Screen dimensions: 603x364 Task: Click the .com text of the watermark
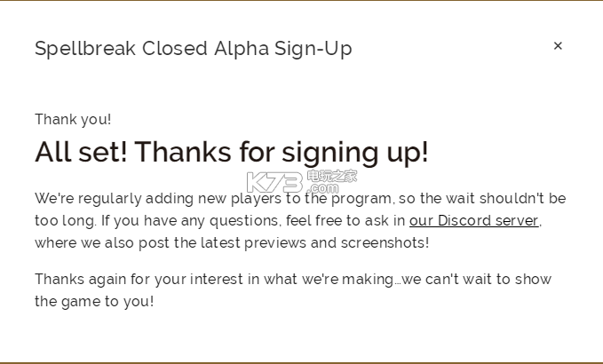click(x=323, y=188)
